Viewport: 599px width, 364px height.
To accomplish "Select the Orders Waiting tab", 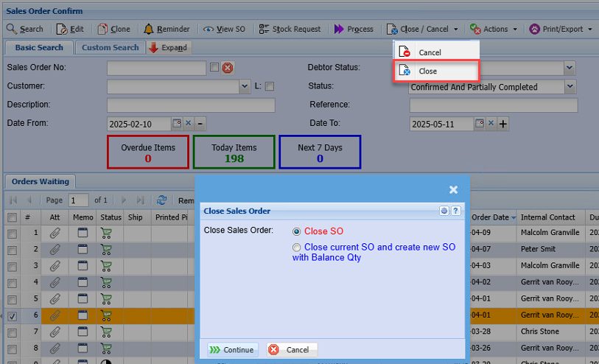I will point(40,181).
